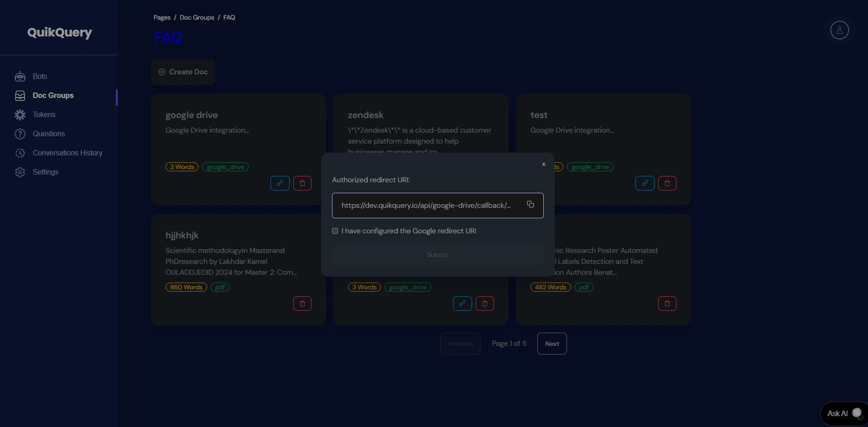This screenshot has width=868, height=427.
Task: Navigate to the Pages breadcrumb
Action: click(x=161, y=17)
